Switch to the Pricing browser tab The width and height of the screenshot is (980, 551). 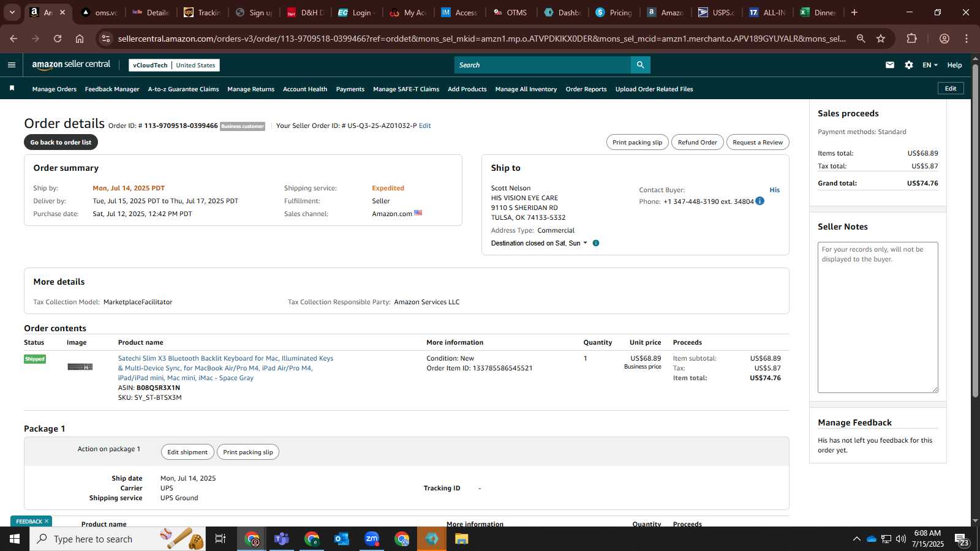614,12
